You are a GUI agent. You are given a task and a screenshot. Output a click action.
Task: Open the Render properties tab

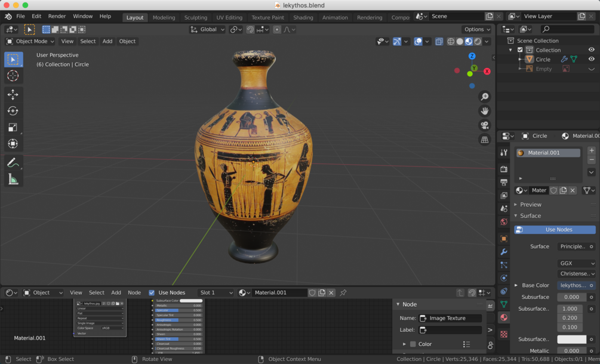tap(503, 169)
